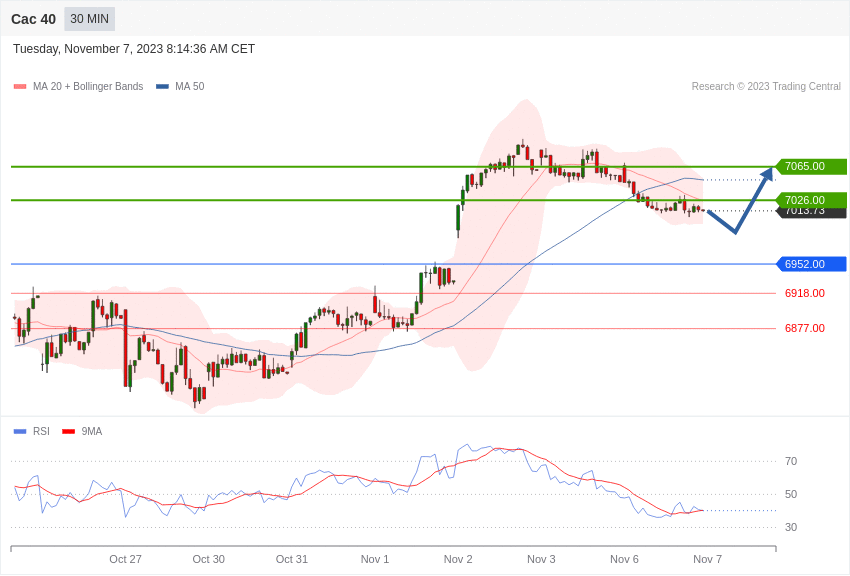Toggle the RSI legend entry
Viewport: 850px width, 576px height.
41,432
